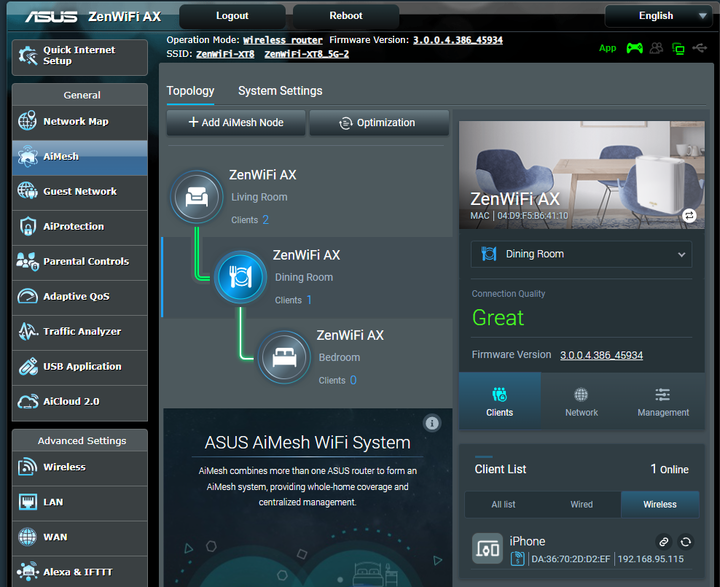The width and height of the screenshot is (720, 587).
Task: Open Network Map from sidebar
Action: (79, 122)
